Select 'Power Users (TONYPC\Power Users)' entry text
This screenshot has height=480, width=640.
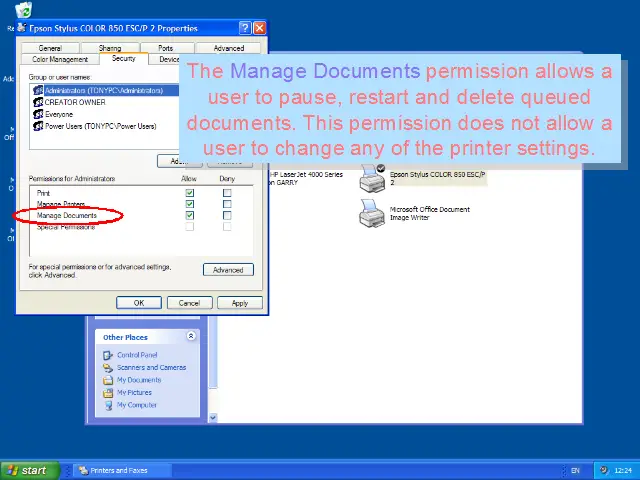101,126
